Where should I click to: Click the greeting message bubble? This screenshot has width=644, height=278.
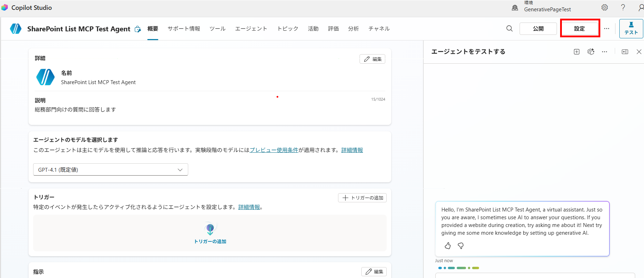[522, 229]
